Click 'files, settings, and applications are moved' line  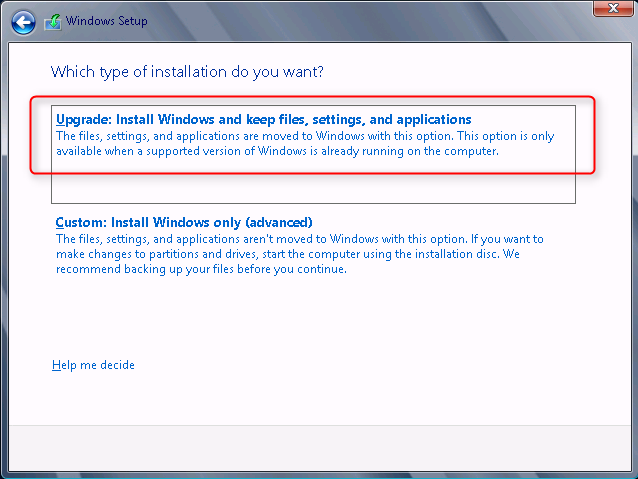[x=305, y=136]
